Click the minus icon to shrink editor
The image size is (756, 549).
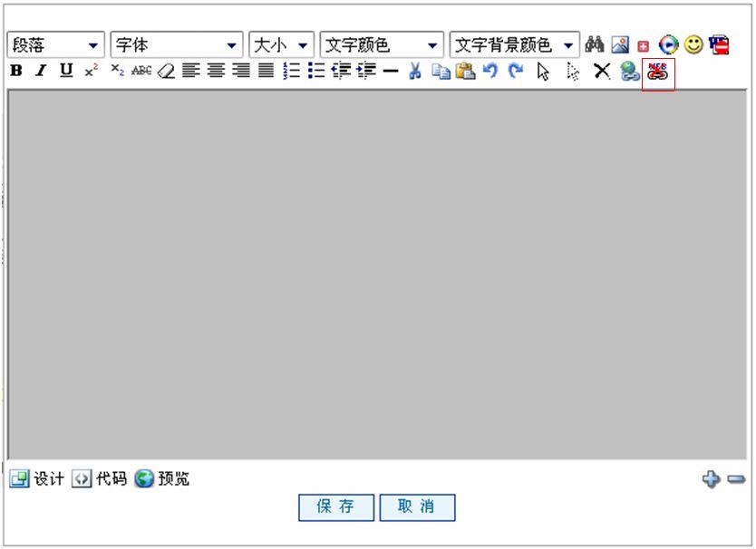(x=736, y=479)
